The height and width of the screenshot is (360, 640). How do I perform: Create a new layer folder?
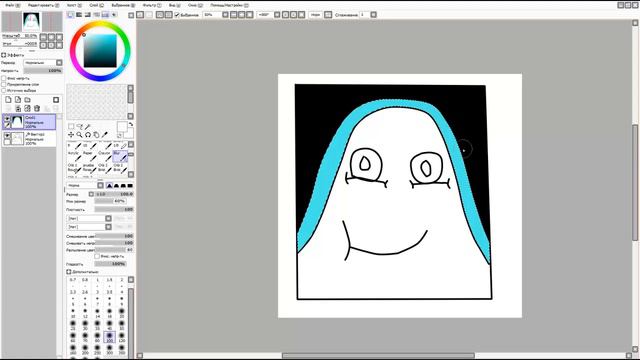click(27, 100)
